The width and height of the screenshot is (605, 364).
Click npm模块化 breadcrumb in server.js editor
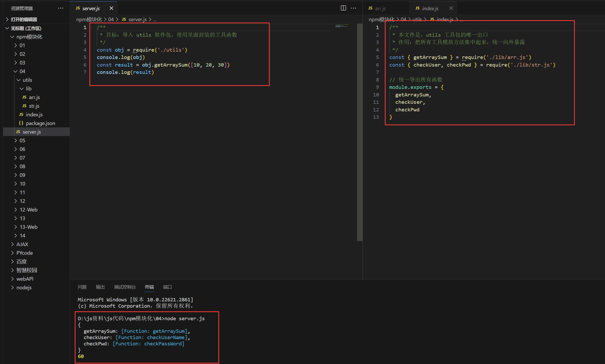[89, 19]
